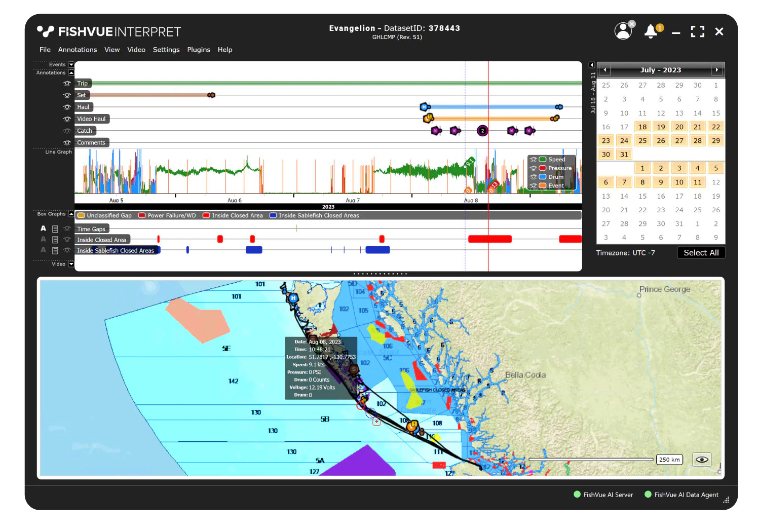Click the haul start marker on Haul row

[x=424, y=107]
